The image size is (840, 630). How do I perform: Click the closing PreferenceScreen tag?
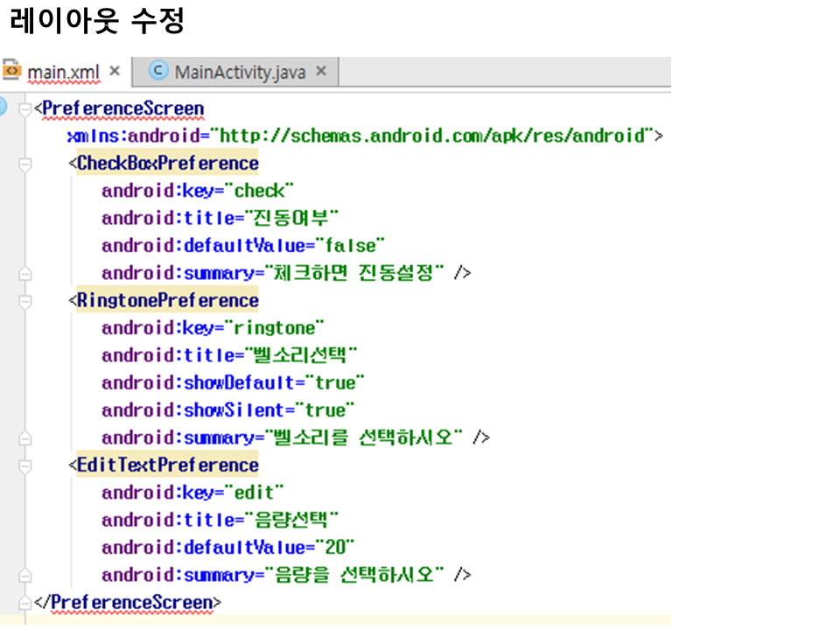click(x=128, y=603)
